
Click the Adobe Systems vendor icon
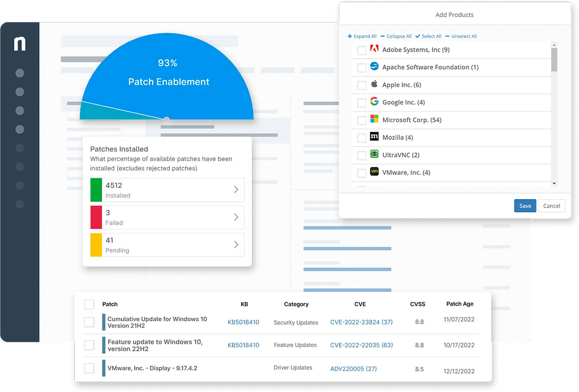pyautogui.click(x=373, y=49)
